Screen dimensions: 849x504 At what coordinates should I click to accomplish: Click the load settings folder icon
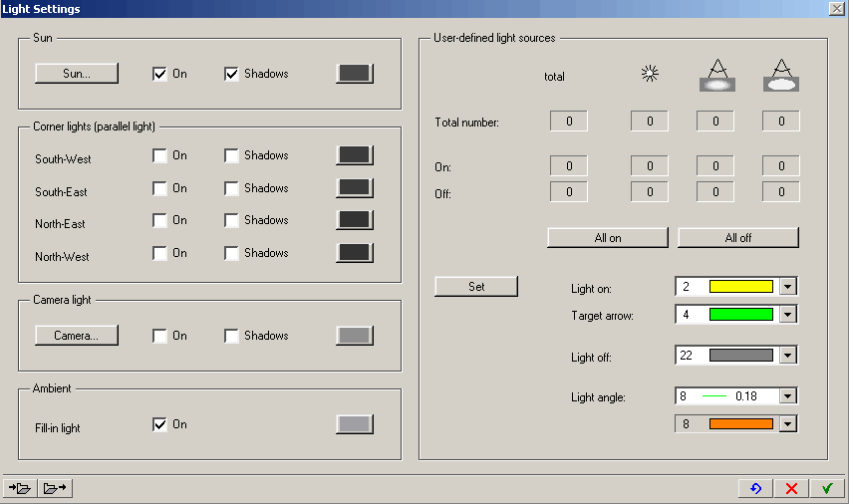coord(20,488)
